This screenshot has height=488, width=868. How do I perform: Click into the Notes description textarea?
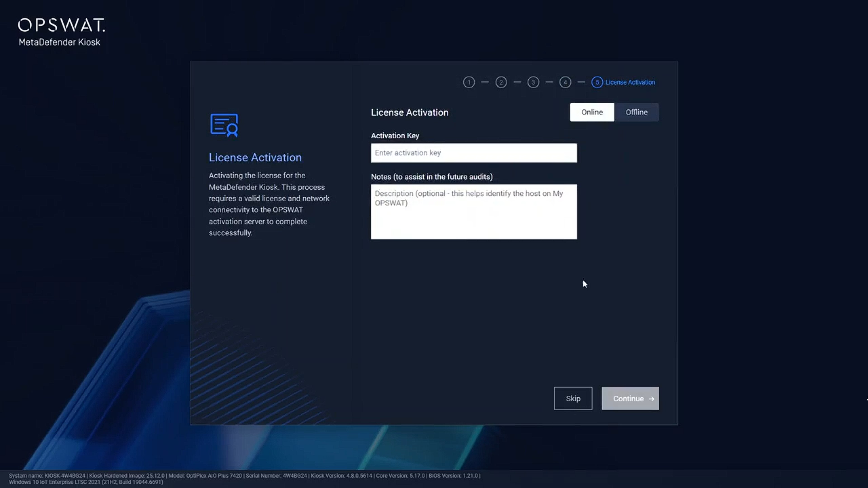point(473,211)
